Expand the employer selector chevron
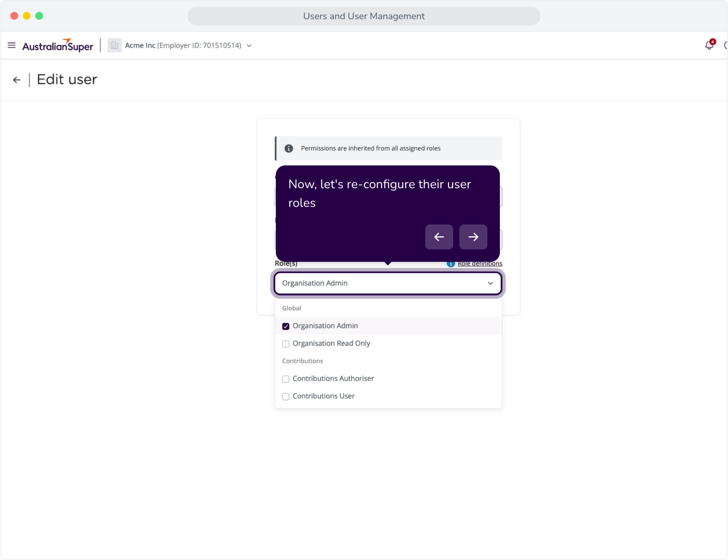The width and height of the screenshot is (728, 560). 249,46
